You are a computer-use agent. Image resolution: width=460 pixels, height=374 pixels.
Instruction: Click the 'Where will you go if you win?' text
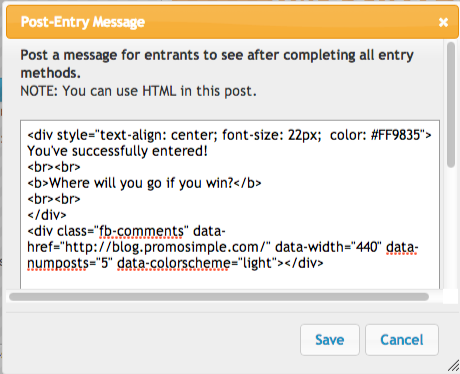coord(141,183)
